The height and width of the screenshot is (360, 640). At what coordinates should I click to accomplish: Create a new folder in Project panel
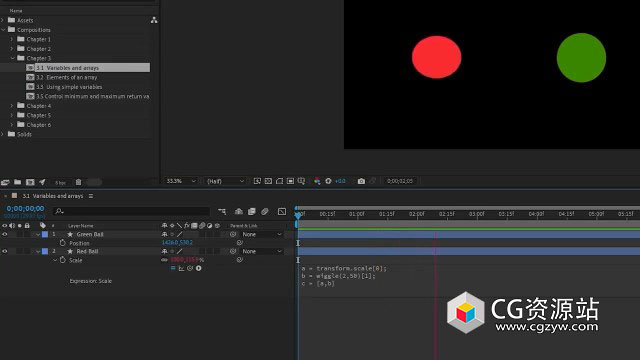[x=18, y=182]
